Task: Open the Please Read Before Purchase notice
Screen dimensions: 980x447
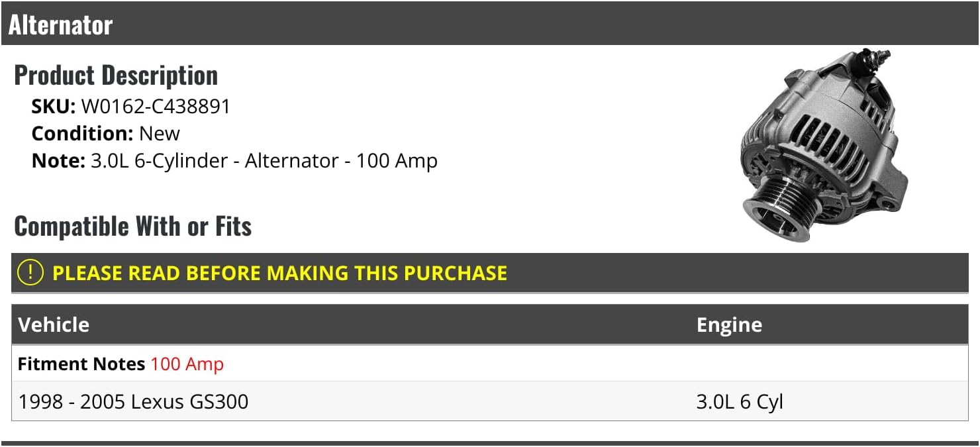Action: (x=279, y=273)
